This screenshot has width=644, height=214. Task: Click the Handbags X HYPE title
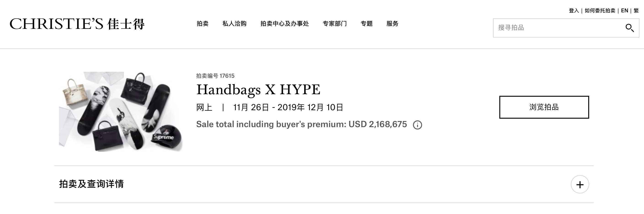(x=258, y=90)
